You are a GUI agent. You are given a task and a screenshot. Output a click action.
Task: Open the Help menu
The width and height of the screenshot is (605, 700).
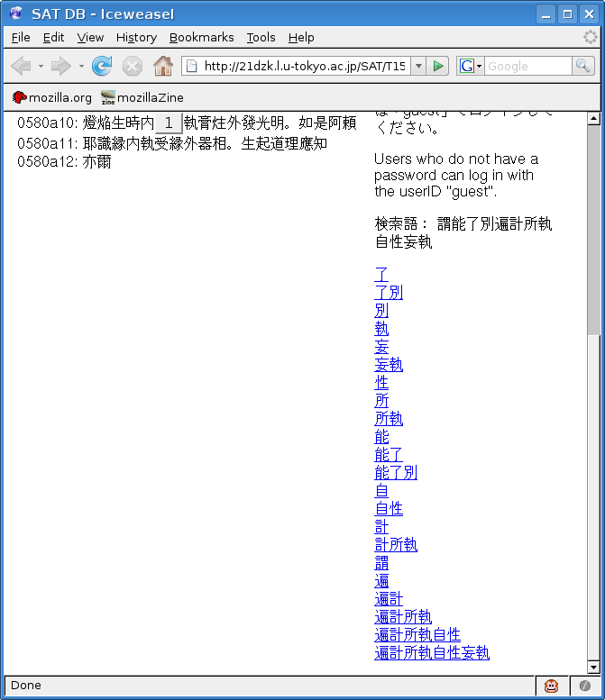pyautogui.click(x=301, y=38)
